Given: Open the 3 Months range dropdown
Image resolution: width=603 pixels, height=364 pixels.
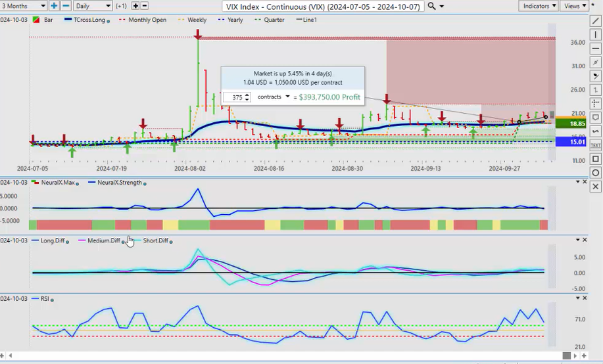Looking at the screenshot, I should 23,6.
